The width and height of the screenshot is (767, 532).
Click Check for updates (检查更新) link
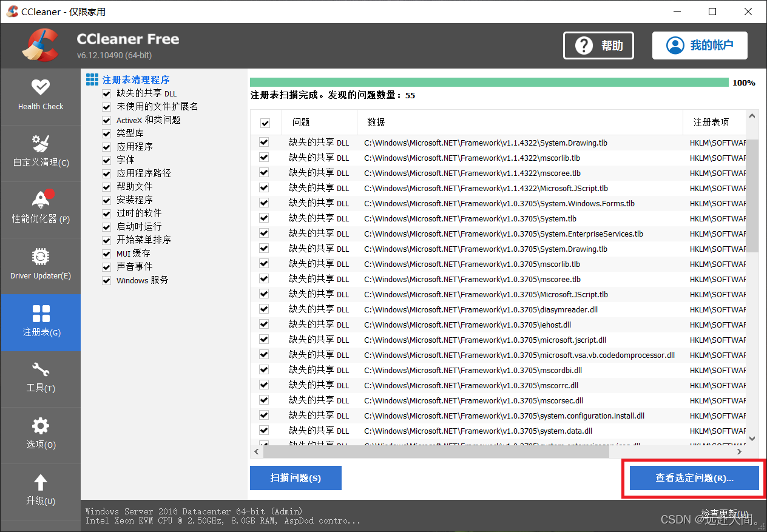[x=724, y=513]
